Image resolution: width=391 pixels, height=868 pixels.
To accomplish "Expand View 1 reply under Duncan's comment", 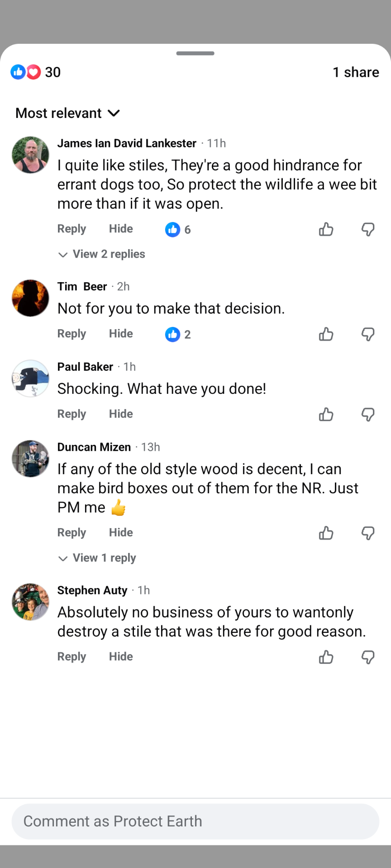I will point(98,558).
